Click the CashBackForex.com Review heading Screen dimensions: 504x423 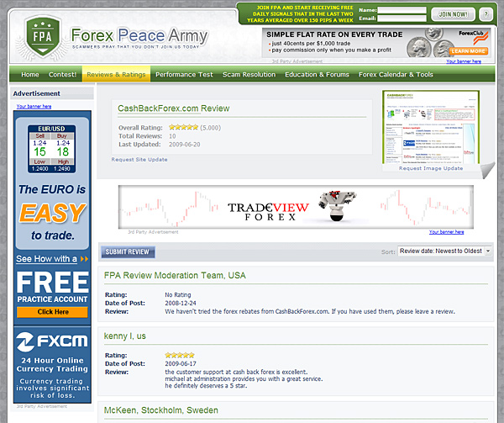174,108
